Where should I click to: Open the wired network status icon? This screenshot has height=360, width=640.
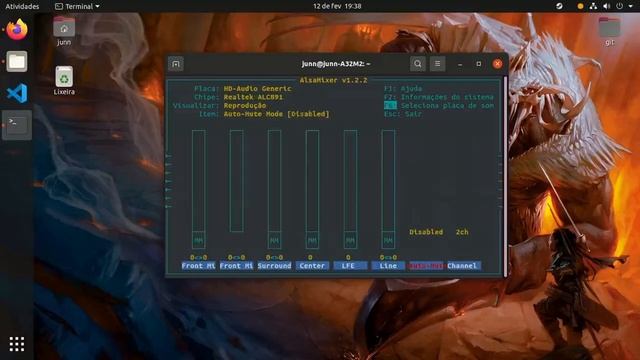[593, 6]
